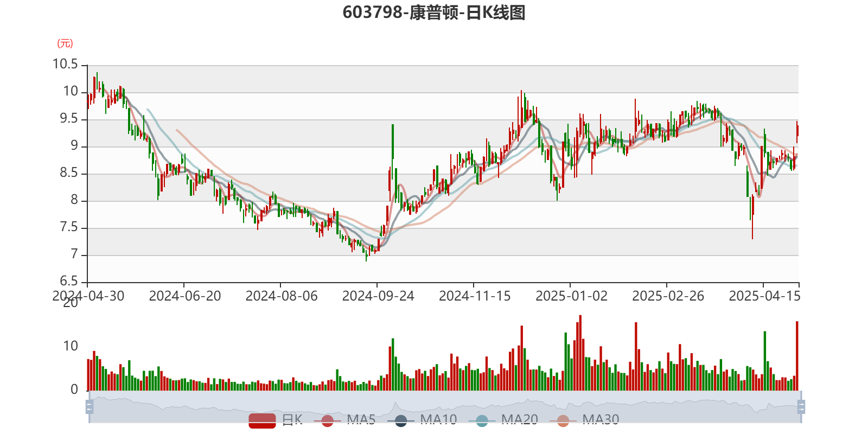The image size is (868, 434).
Task: Click the 2024-11-15 date axis label
Action: 475,296
